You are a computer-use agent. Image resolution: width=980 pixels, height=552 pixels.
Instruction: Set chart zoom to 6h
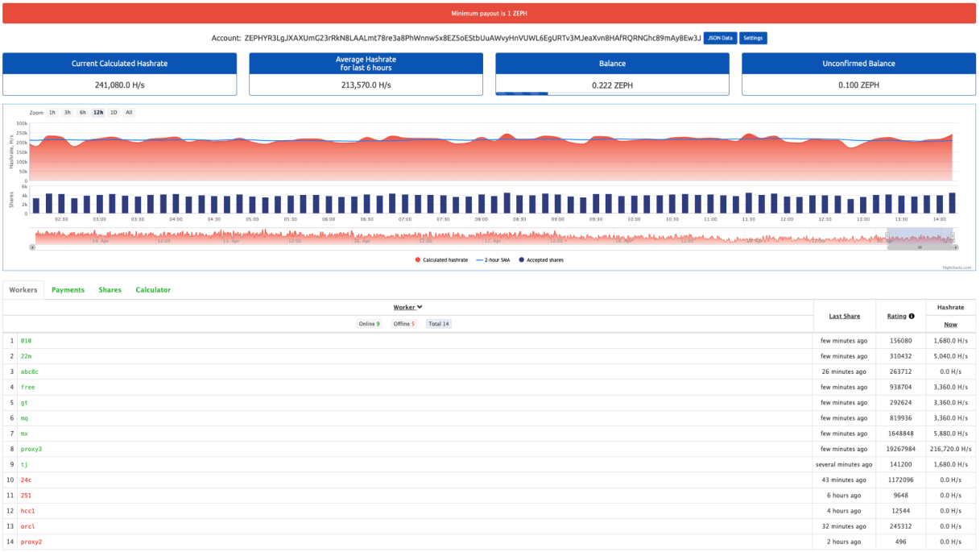82,113
